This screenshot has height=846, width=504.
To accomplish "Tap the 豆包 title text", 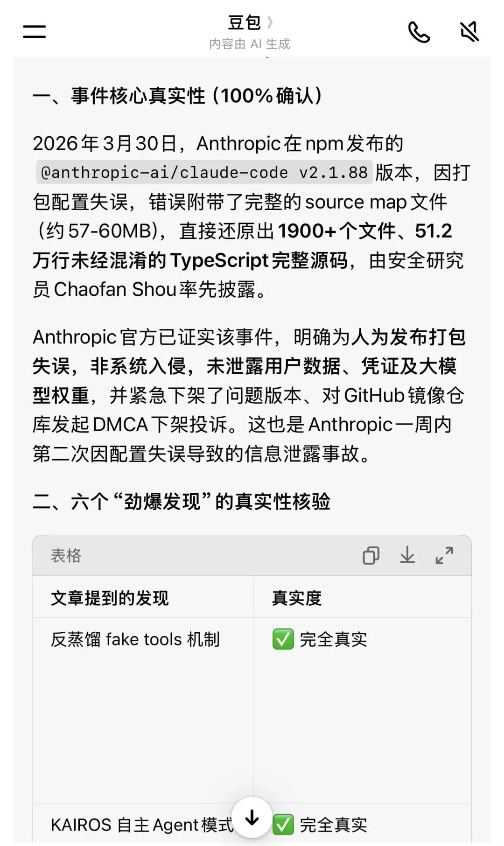I will [x=244, y=22].
